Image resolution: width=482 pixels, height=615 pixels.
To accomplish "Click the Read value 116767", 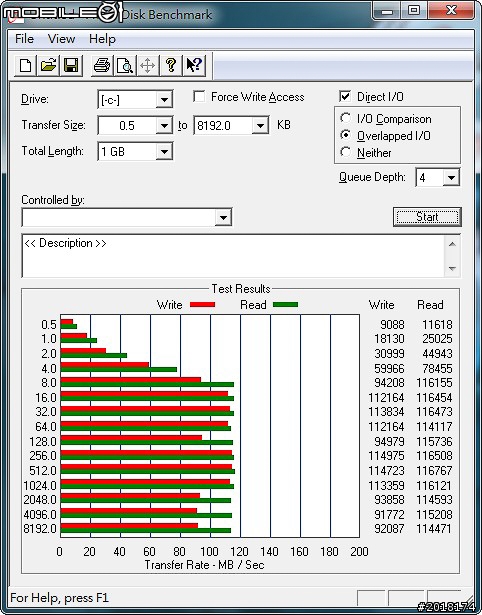I will (x=434, y=470).
